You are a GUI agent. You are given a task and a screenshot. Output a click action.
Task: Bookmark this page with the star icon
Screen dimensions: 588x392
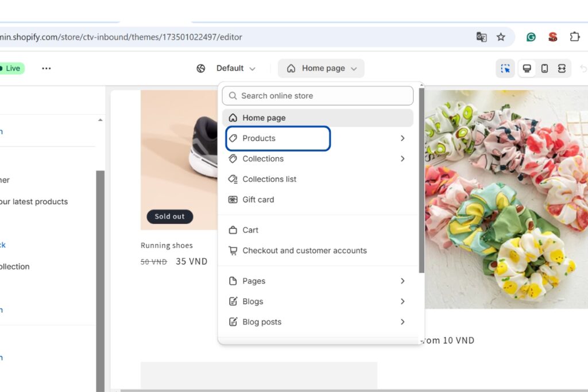[x=501, y=37]
